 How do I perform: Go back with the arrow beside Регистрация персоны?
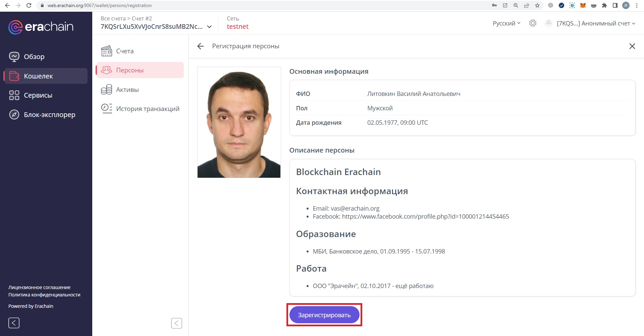pos(201,46)
